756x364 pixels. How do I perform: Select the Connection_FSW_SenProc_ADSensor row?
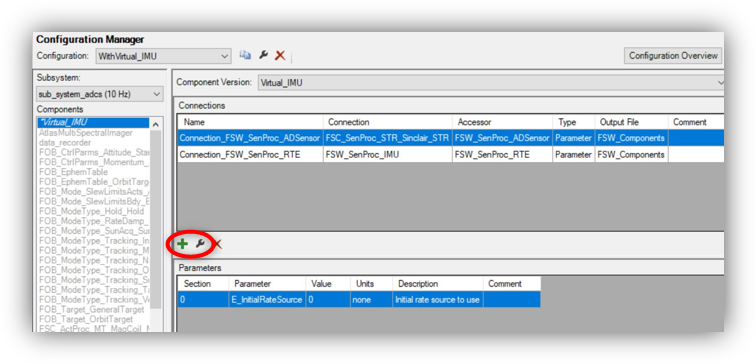(x=450, y=138)
